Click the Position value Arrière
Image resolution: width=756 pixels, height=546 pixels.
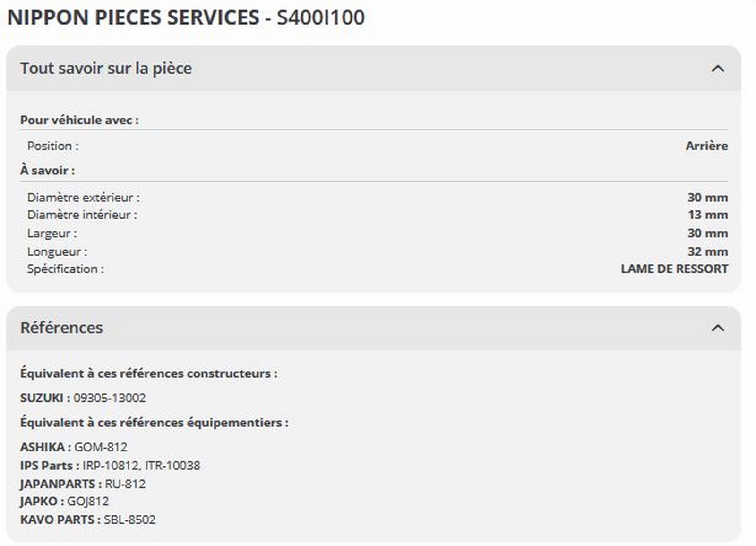tap(706, 146)
